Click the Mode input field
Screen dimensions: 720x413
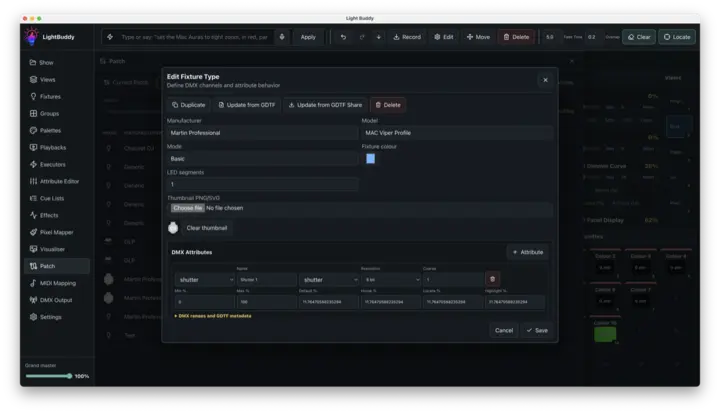(262, 158)
